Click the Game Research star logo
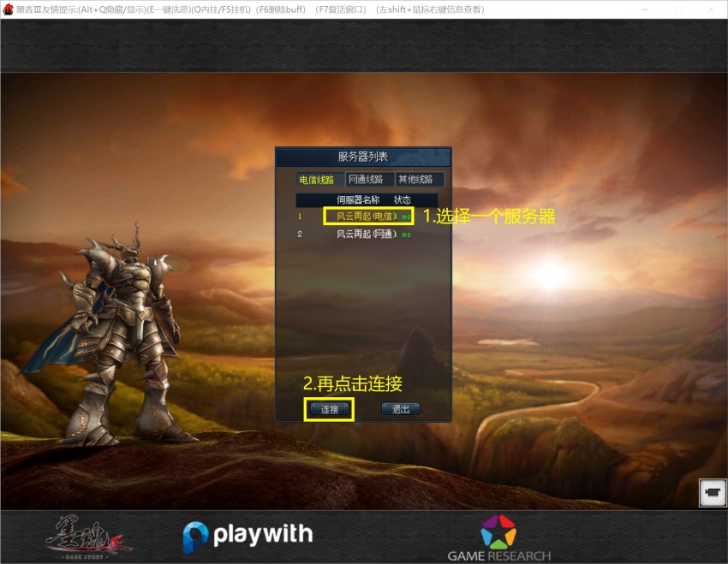The height and width of the screenshot is (564, 728). click(498, 531)
